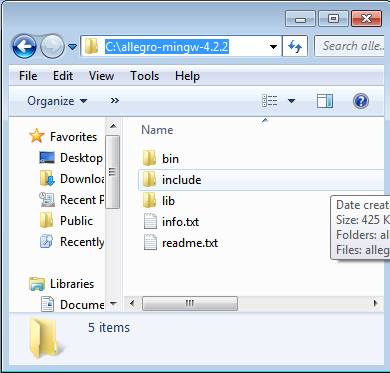Click the Libraries icon
This screenshot has height=373, width=390.
point(37,284)
